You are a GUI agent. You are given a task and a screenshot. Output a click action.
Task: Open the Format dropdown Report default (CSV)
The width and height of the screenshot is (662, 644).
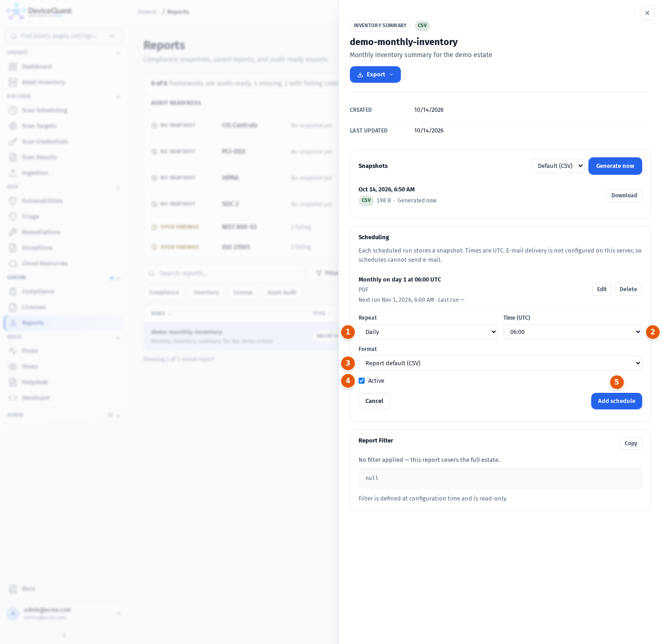500,363
